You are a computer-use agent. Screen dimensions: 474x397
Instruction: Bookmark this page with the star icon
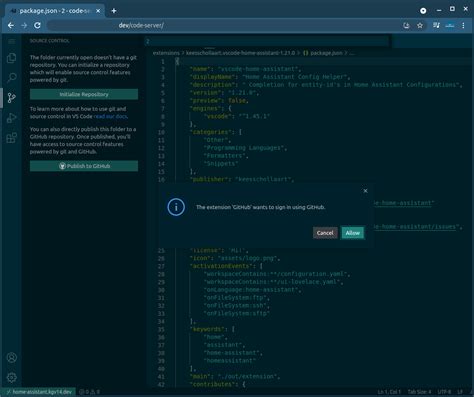point(420,25)
